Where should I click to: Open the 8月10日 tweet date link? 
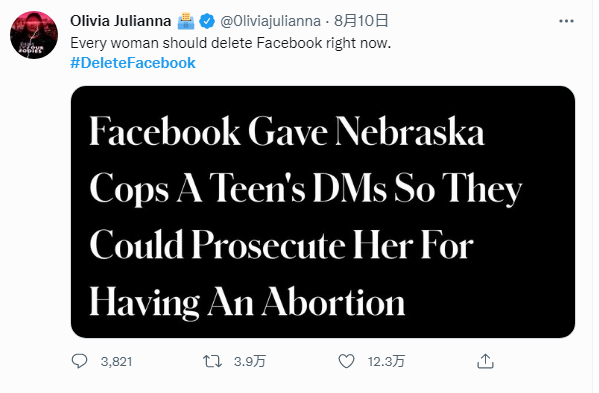[361, 21]
